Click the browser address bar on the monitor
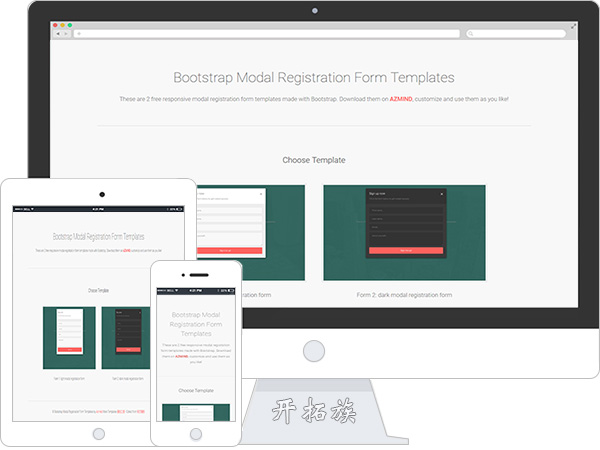The width and height of the screenshot is (600, 450). [x=266, y=34]
